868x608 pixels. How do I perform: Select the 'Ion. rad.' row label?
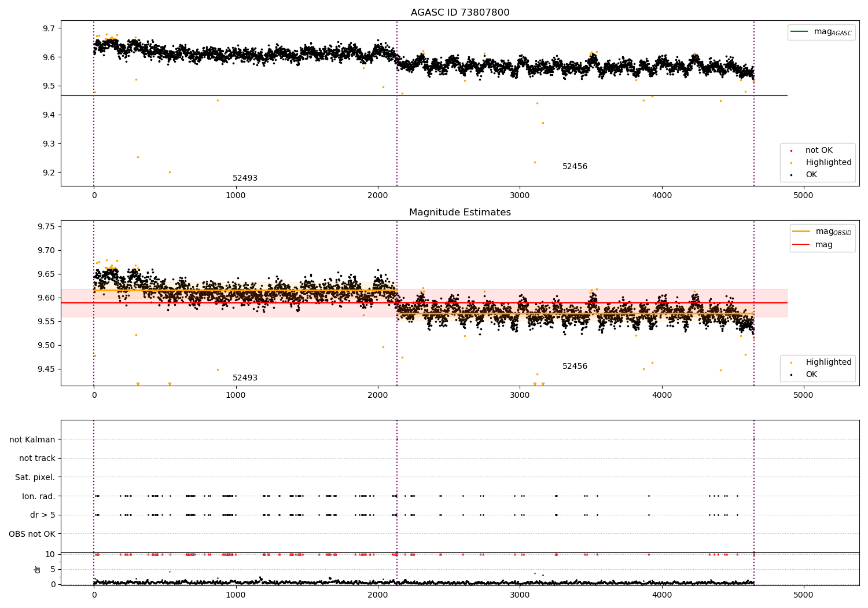click(39, 496)
